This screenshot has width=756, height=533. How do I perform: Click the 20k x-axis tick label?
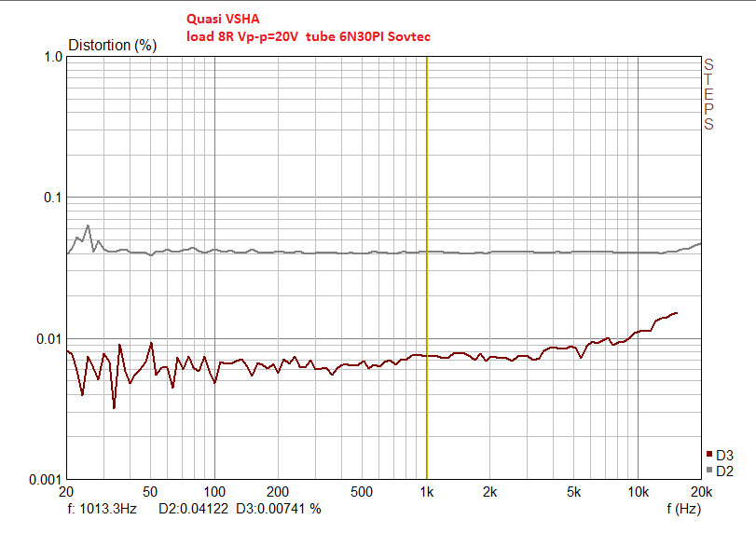click(702, 492)
